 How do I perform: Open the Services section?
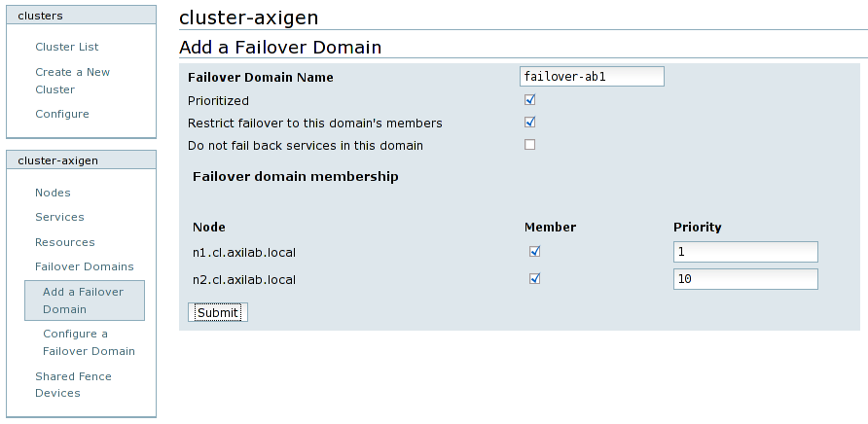59,217
